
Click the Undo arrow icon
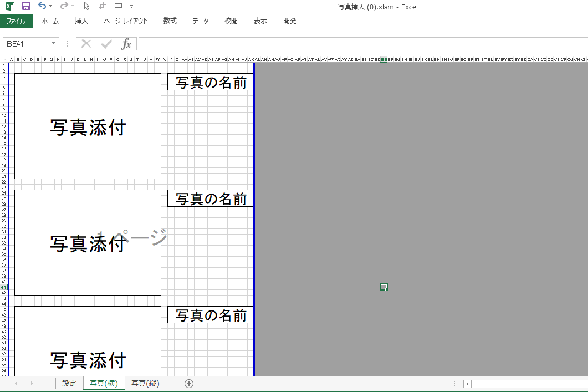pyautogui.click(x=42, y=6)
